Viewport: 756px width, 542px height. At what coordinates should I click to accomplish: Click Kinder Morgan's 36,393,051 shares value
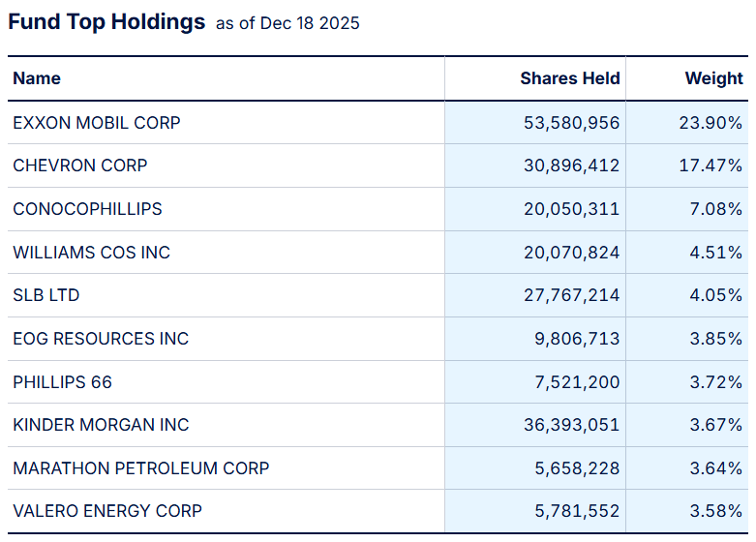tap(569, 425)
